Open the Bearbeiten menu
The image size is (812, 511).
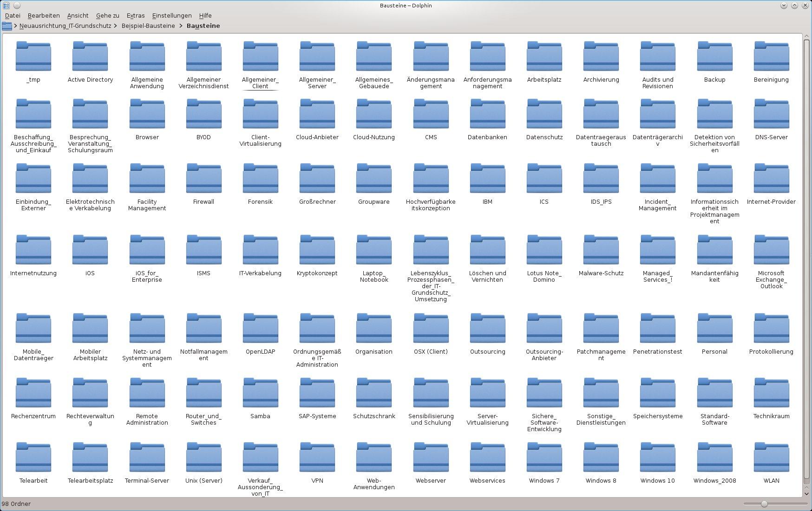44,15
